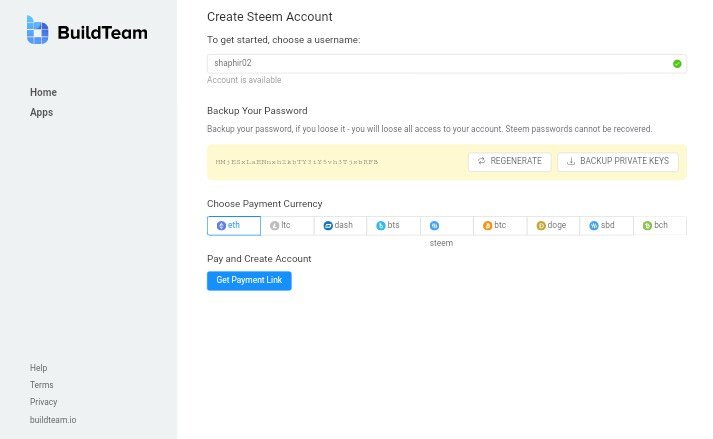The image size is (713, 439).
Task: Click the REGENERATE password text
Action: tap(516, 161)
